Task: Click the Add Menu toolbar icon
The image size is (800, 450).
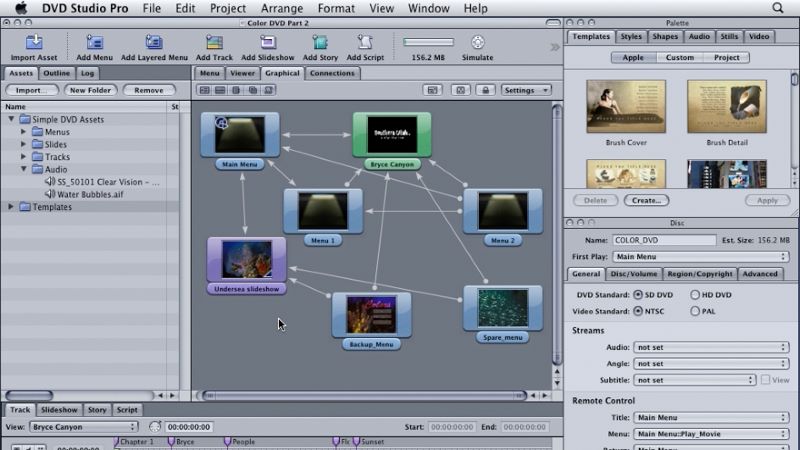Action: pyautogui.click(x=94, y=42)
